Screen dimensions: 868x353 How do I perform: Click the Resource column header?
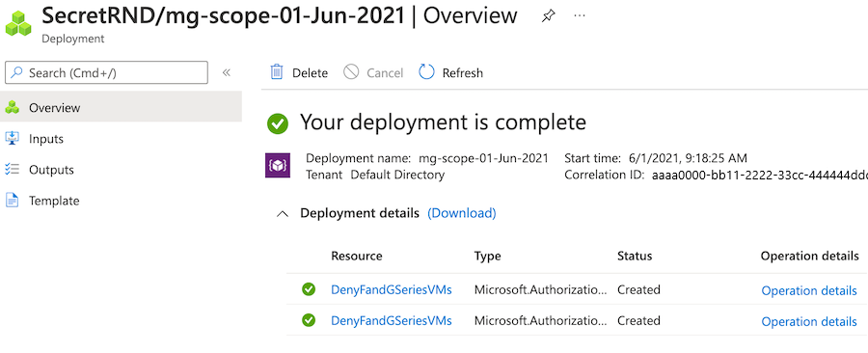click(357, 257)
